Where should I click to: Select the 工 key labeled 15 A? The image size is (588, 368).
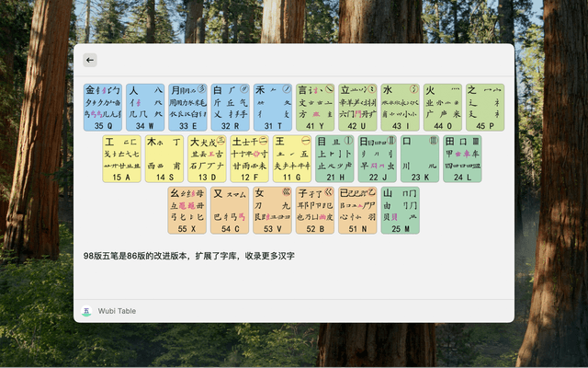point(121,158)
